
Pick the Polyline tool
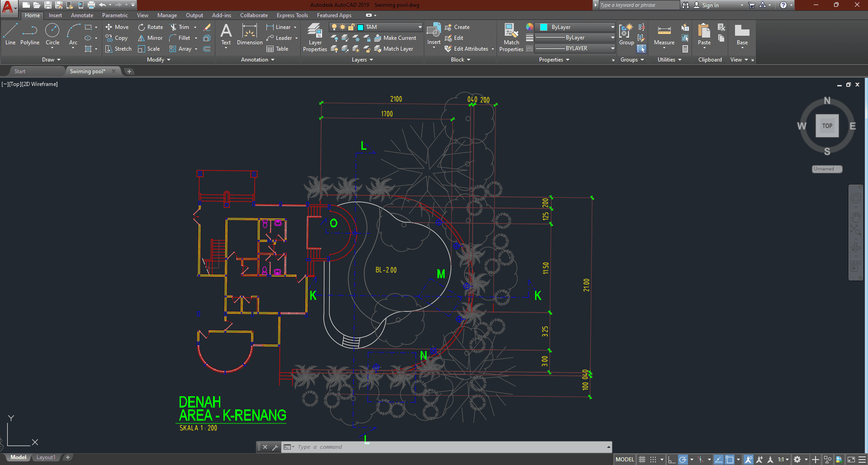30,34
